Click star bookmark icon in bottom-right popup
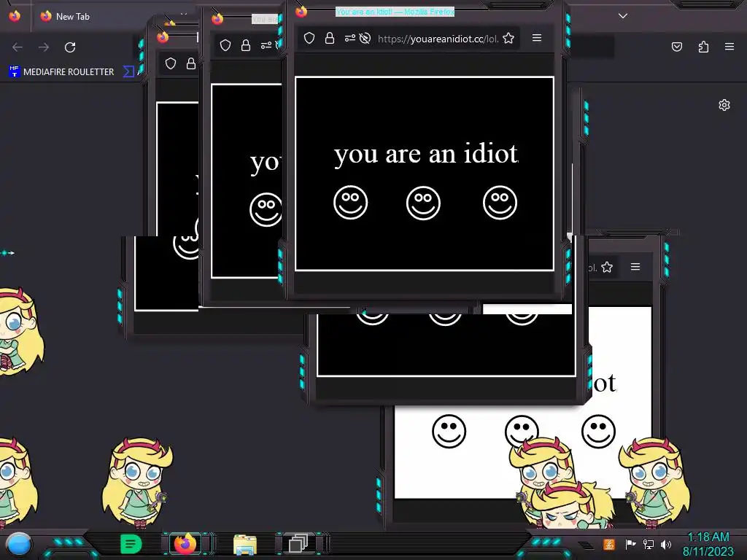This screenshot has height=560, width=747. pyautogui.click(x=607, y=267)
